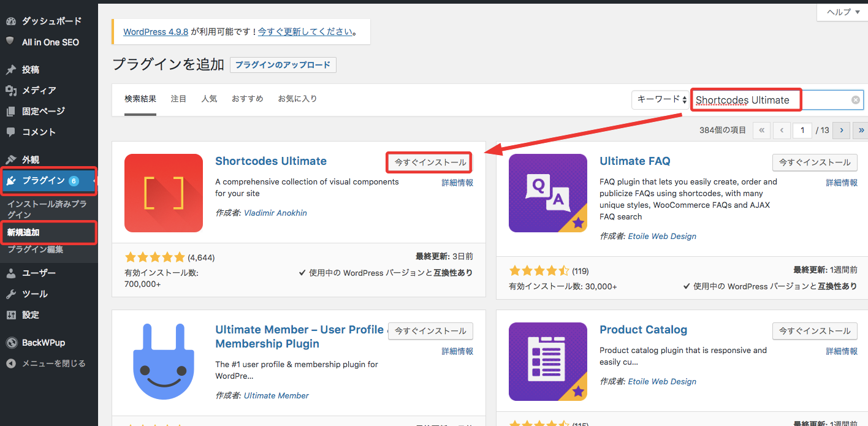
Task: Click the All in One SEO shield icon
Action: click(10, 42)
